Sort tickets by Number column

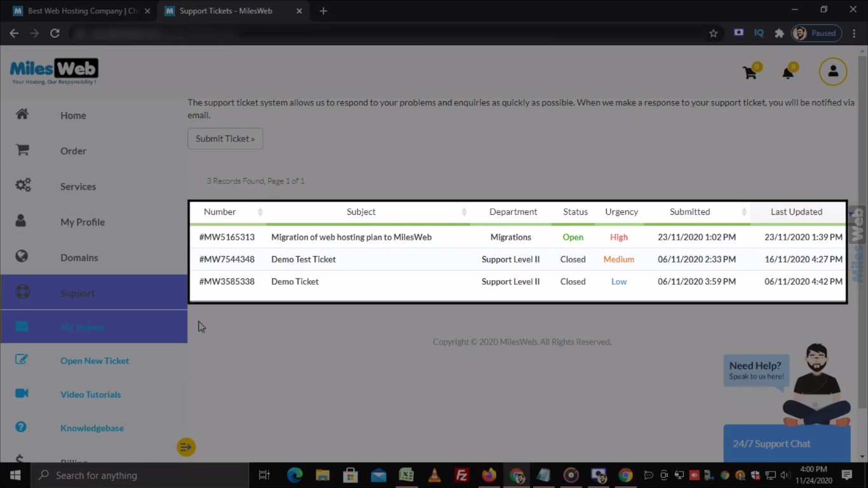[228, 212]
